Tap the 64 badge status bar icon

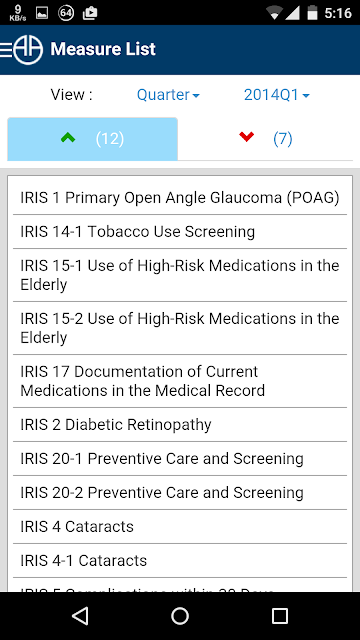[66, 13]
